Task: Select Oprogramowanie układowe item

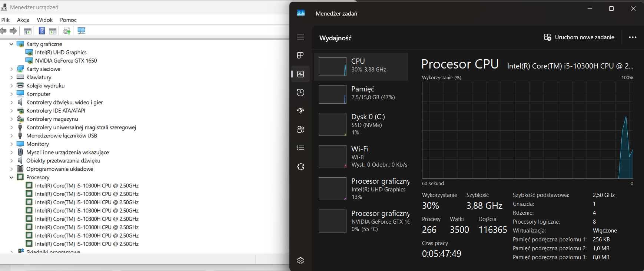Action: [60, 169]
